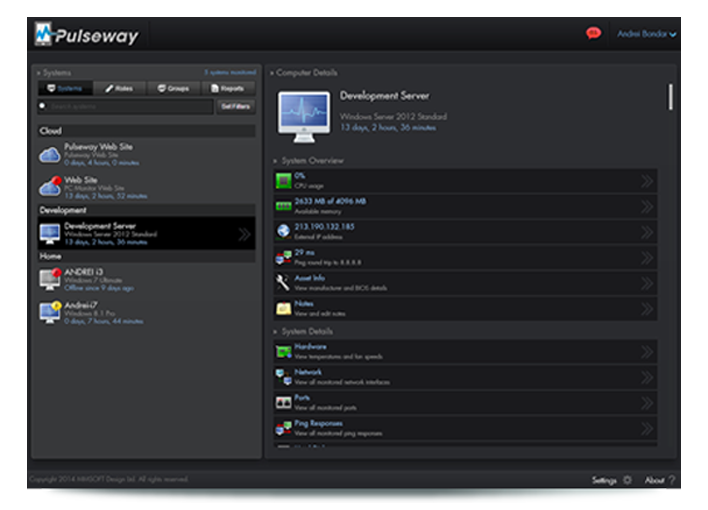Open Settings in the footer
708x510 pixels.
coord(604,480)
